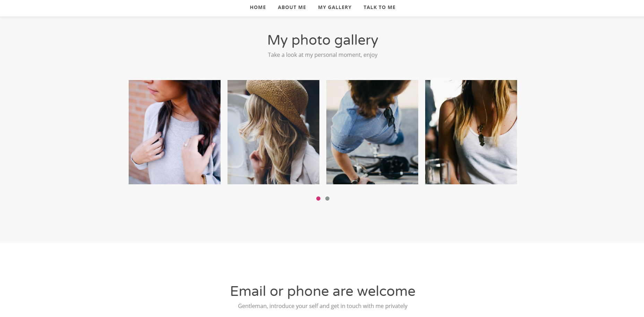This screenshot has height=317, width=644.
Task: Go to the HOME navigation link
Action: pos(258,7)
